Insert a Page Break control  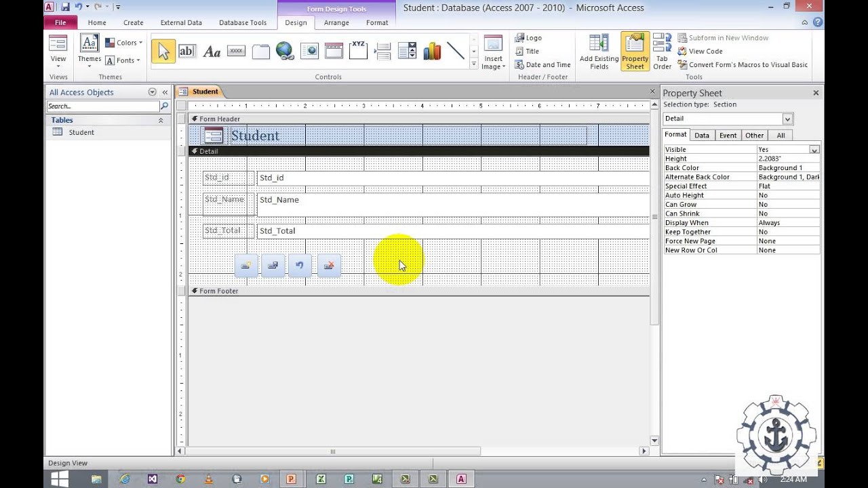pos(382,52)
